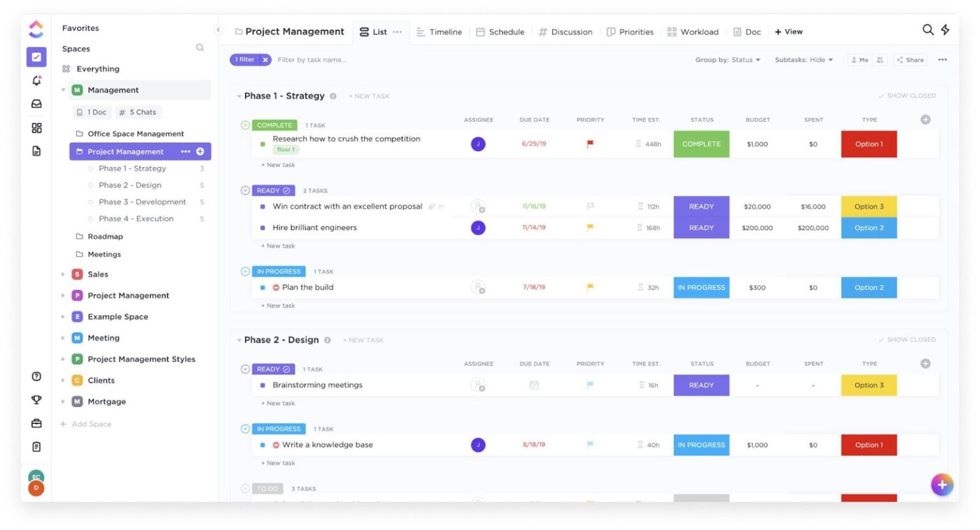Switch to the Timeline tab
This screenshot has width=980, height=530.
pyautogui.click(x=440, y=31)
